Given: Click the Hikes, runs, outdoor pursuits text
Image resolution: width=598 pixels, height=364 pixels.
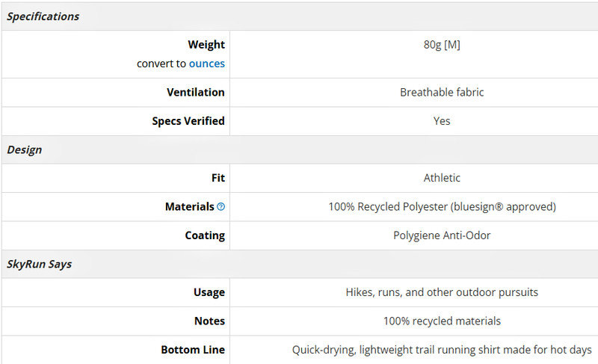Looking at the screenshot, I should click(x=442, y=292).
